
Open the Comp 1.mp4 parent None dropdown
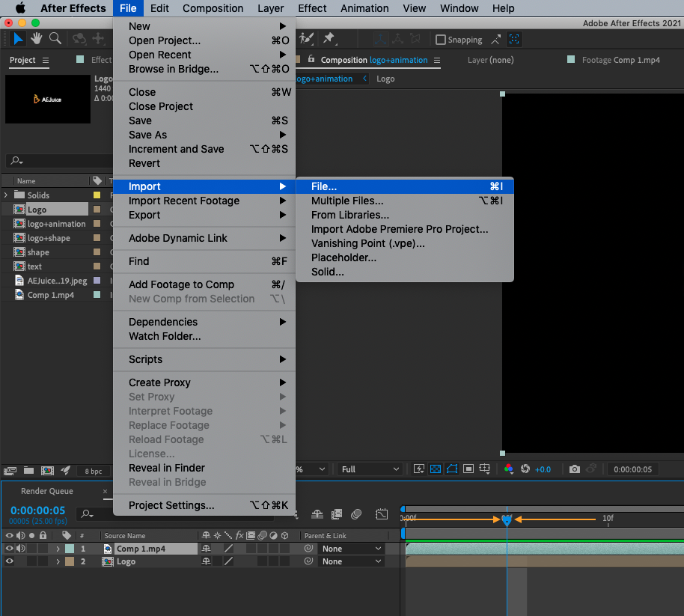[351, 549]
